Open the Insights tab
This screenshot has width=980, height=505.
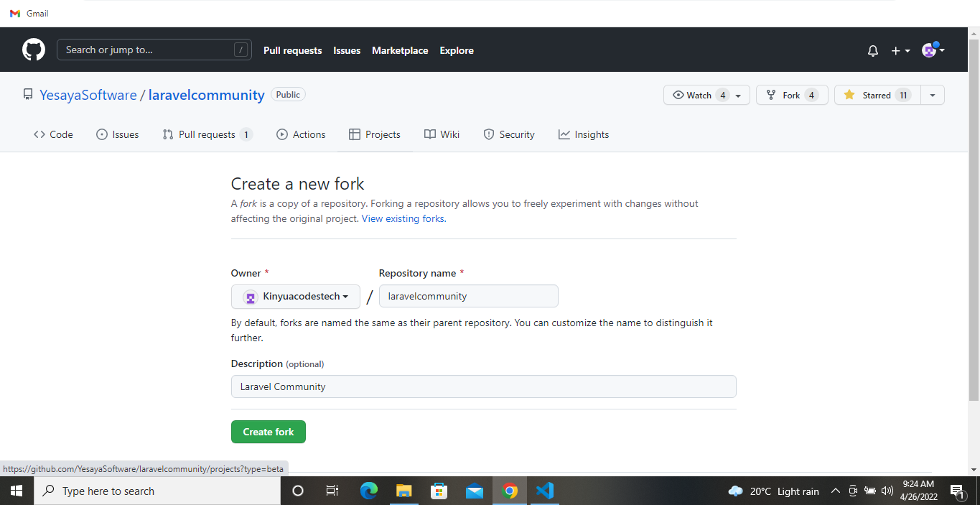click(584, 134)
